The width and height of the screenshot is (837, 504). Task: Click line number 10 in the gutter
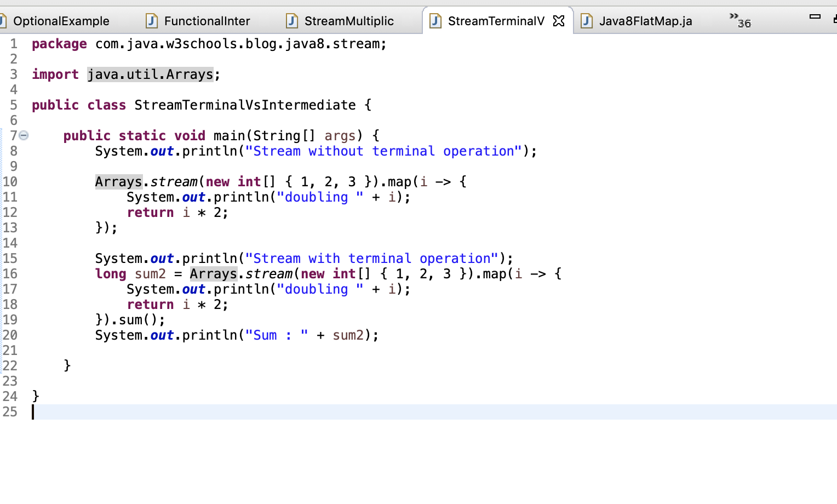tap(10, 181)
